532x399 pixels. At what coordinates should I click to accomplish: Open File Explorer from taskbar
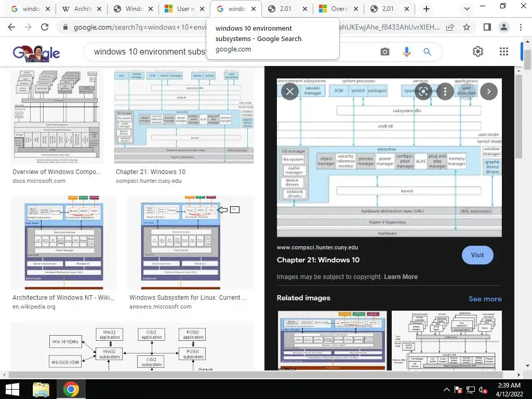click(x=41, y=389)
